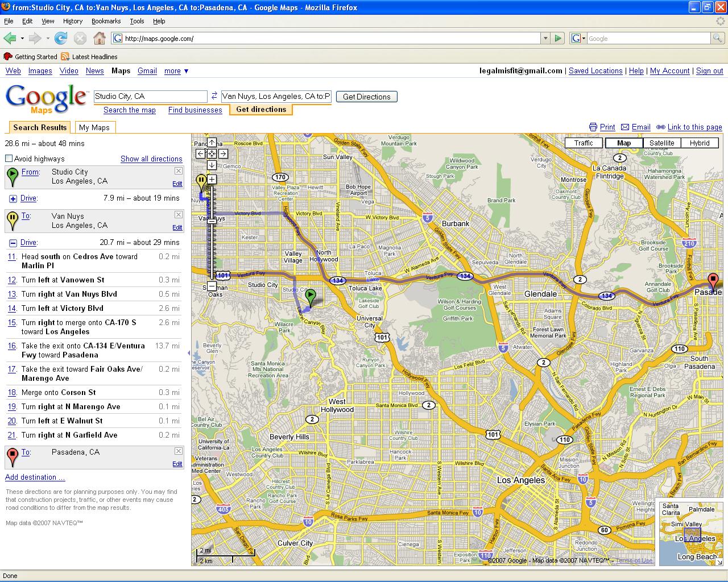
Task: Pan the map up arrow
Action: point(212,142)
